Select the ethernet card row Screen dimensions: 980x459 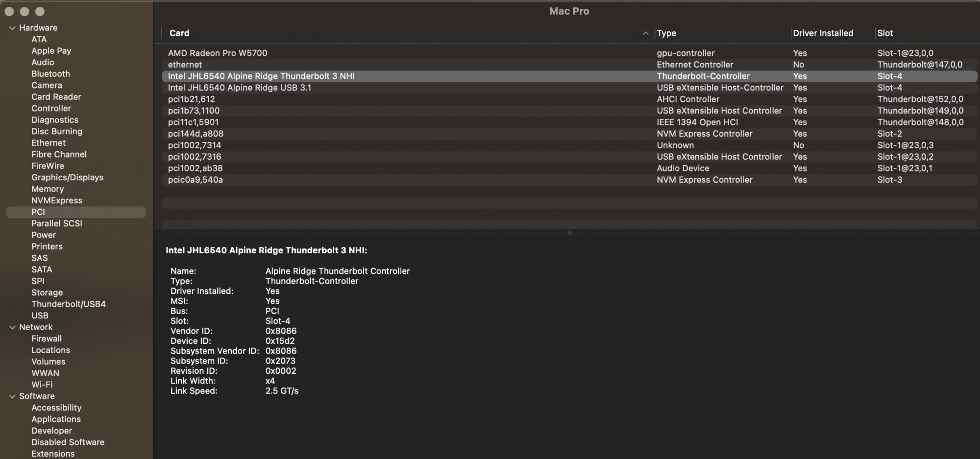(569, 65)
